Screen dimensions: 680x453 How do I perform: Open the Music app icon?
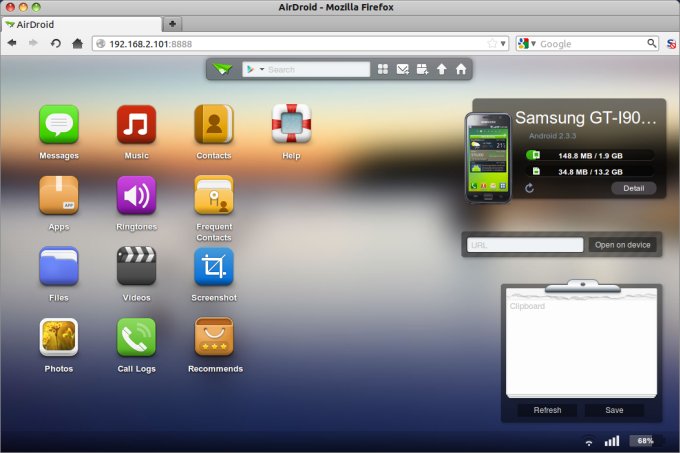click(x=136, y=124)
